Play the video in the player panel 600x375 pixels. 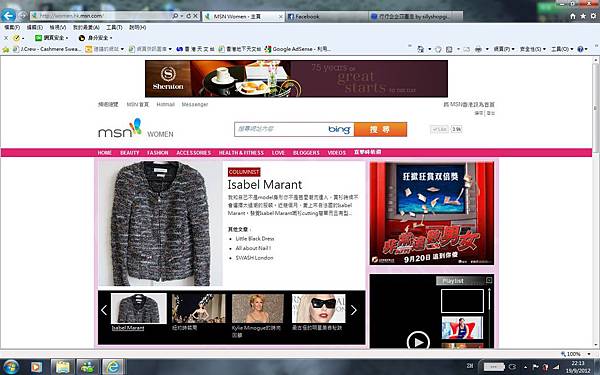418,342
